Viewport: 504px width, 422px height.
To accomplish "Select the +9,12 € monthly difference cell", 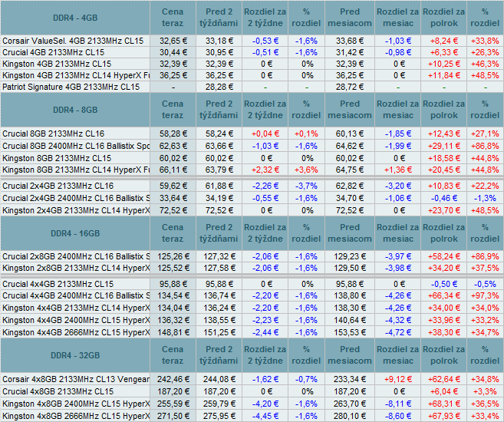I will 397,379.
